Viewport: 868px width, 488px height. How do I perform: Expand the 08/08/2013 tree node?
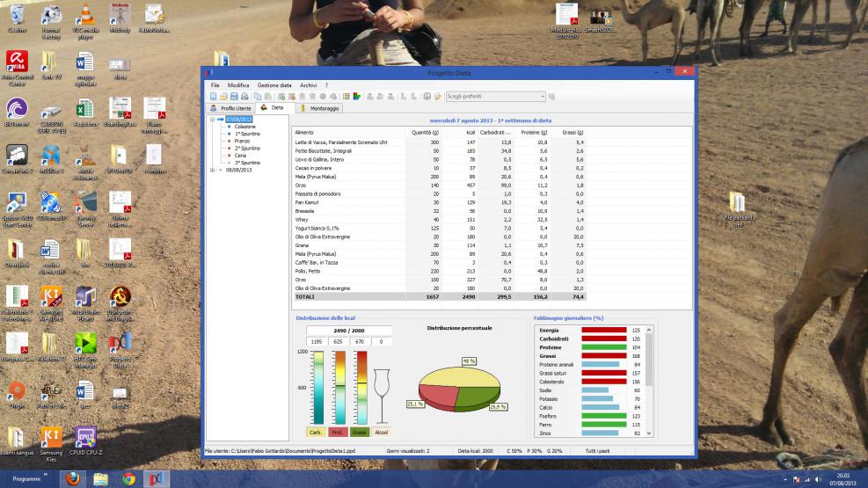[212, 170]
